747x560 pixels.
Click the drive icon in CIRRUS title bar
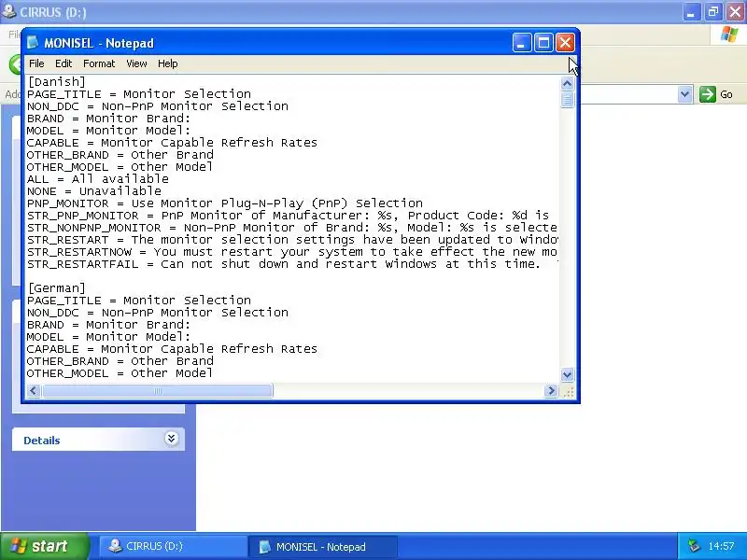[x=8, y=11]
